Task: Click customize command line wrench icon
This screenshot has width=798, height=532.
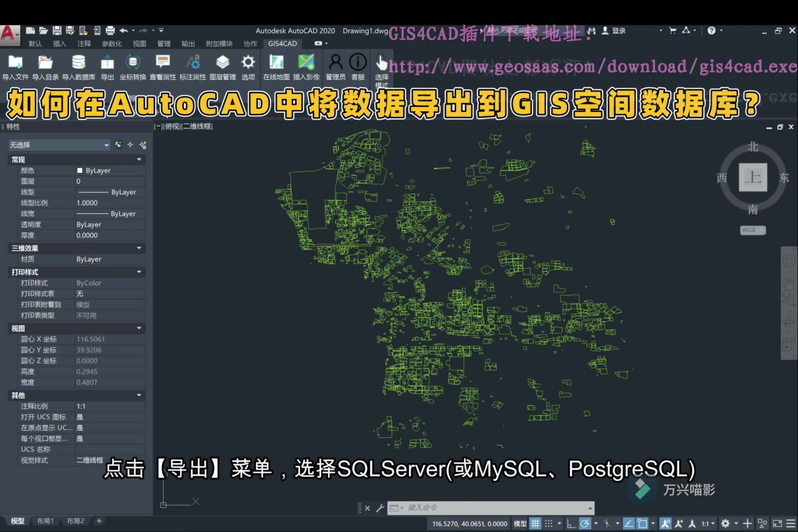Action: (x=380, y=508)
